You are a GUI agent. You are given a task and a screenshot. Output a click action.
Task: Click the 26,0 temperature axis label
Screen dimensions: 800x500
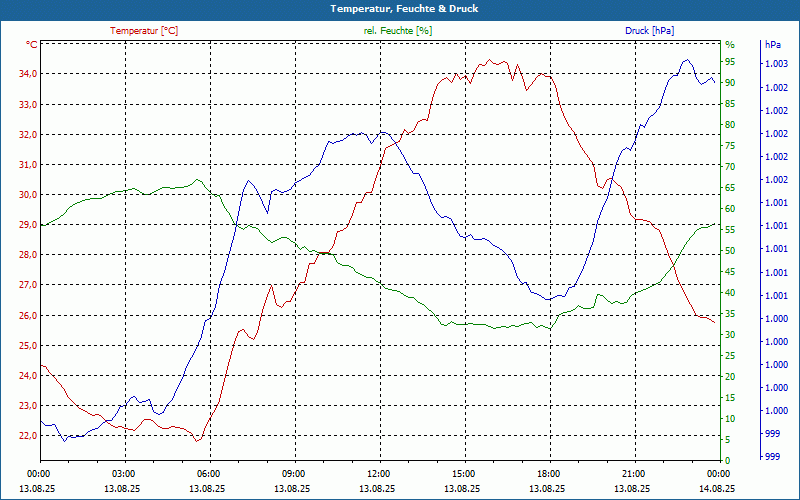pos(29,315)
